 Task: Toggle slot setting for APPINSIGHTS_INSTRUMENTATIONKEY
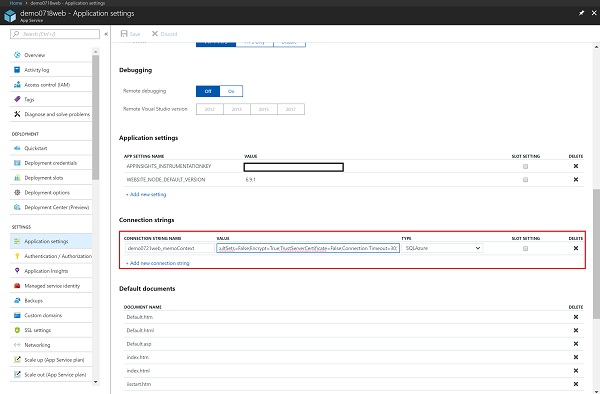[x=525, y=166]
